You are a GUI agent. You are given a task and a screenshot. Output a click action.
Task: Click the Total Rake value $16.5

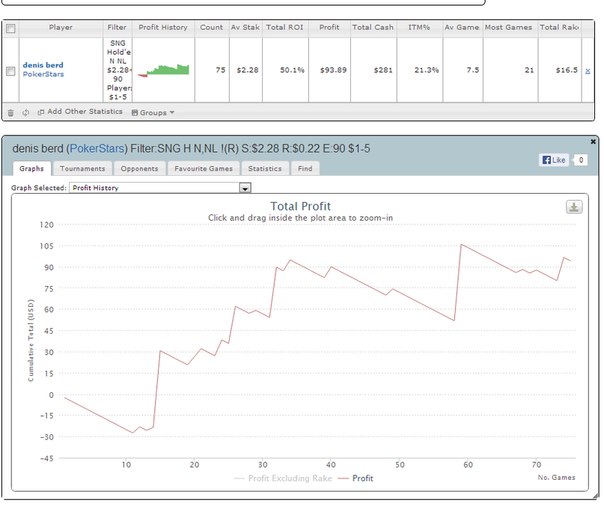[x=567, y=70]
